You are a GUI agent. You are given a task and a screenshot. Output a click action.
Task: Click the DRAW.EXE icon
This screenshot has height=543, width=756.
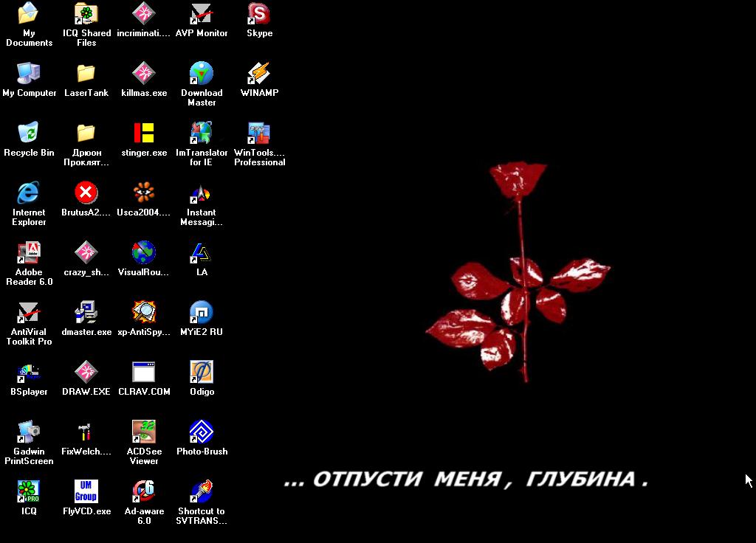[x=86, y=372]
